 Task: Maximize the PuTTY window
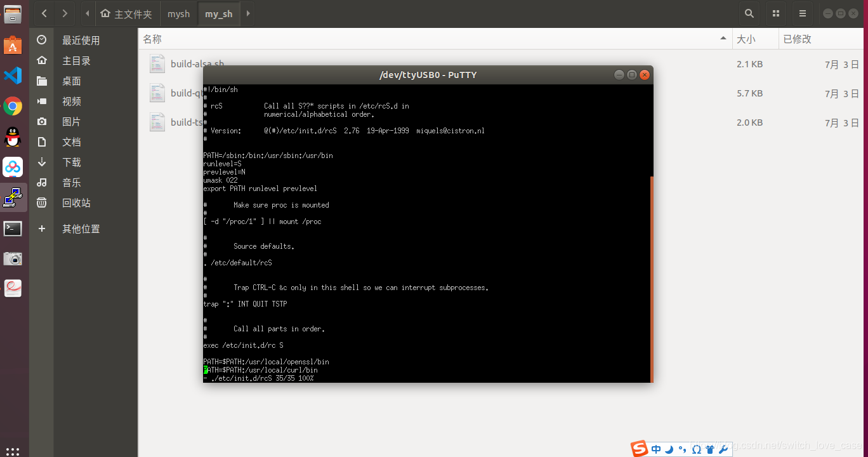(631, 75)
